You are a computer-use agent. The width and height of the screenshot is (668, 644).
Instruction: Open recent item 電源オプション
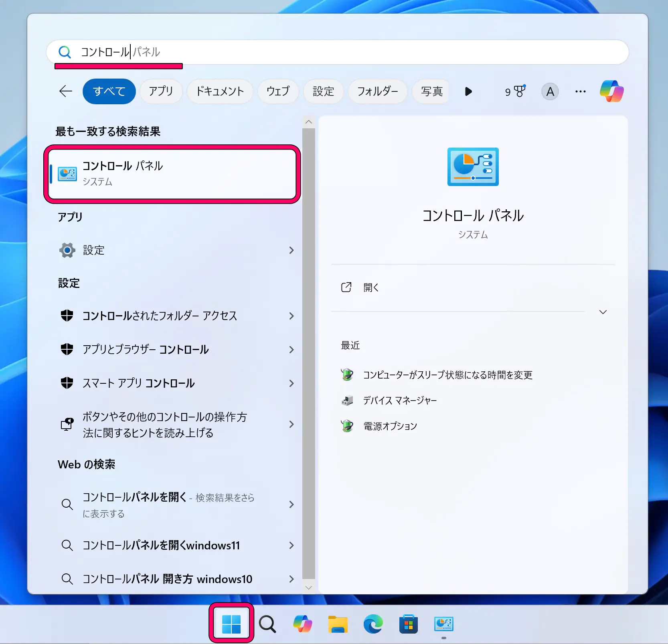[390, 426]
